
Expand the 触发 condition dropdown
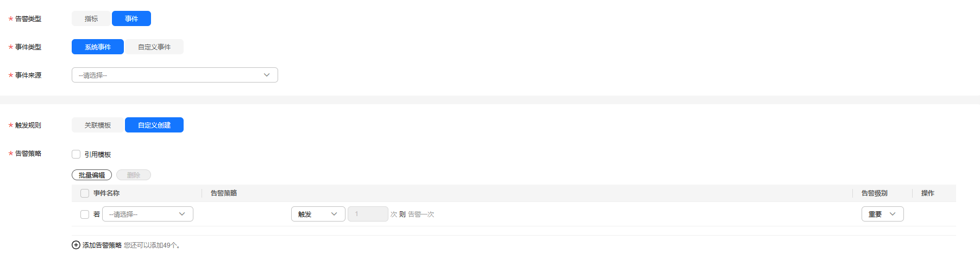pos(318,214)
